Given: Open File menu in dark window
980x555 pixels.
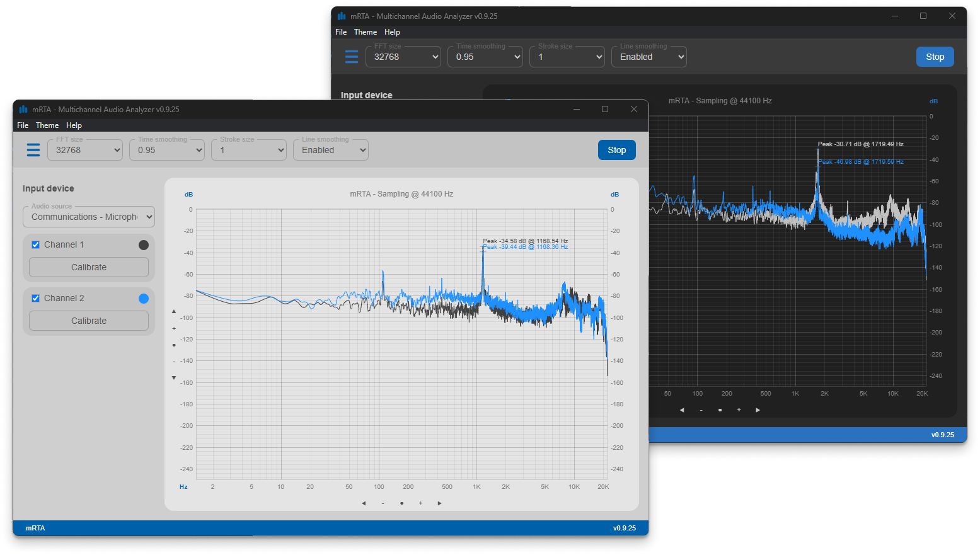Looking at the screenshot, I should point(341,32).
